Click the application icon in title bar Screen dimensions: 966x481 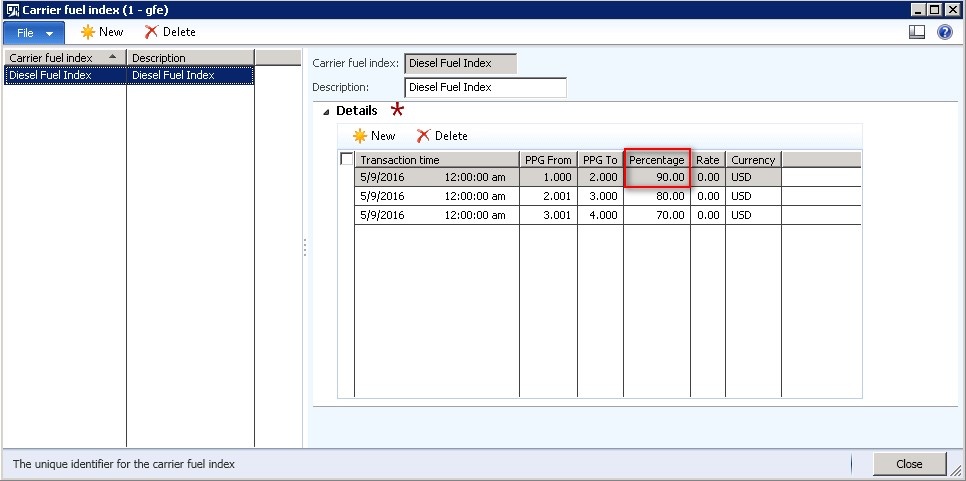12,10
